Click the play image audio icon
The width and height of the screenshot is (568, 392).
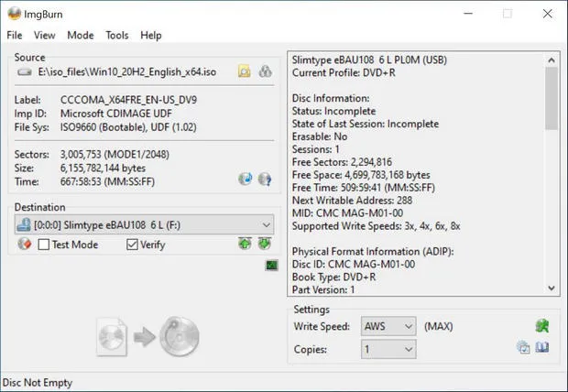246,179
